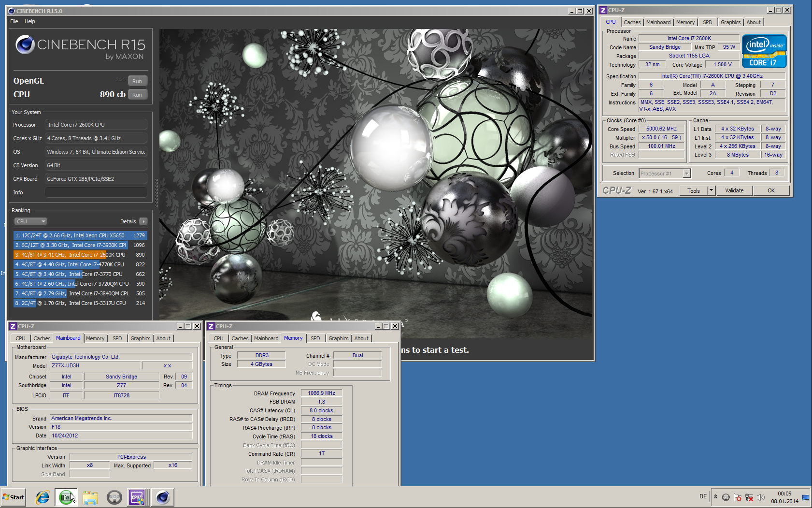Image resolution: width=812 pixels, height=508 pixels.
Task: Switch to Mainboard tab in top-right CPU-Z window
Action: pos(658,22)
